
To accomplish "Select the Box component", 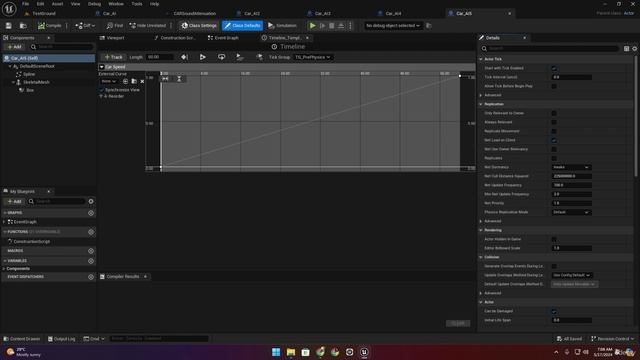I will pos(30,90).
